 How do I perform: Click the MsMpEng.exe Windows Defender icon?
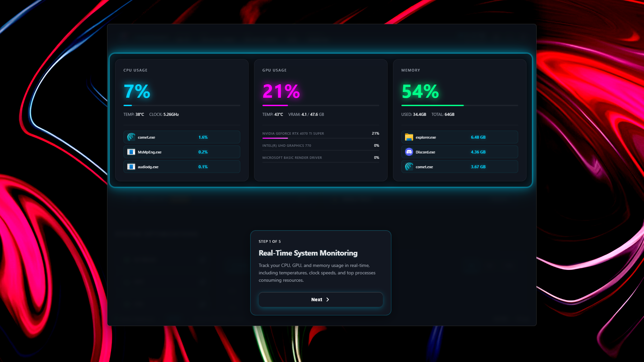coord(131,152)
